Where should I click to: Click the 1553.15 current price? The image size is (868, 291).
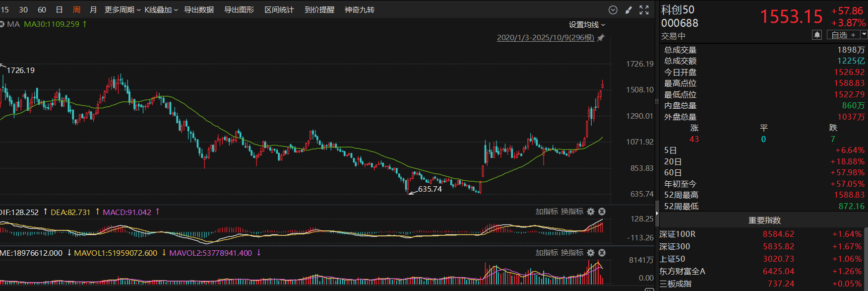pyautogui.click(x=792, y=17)
